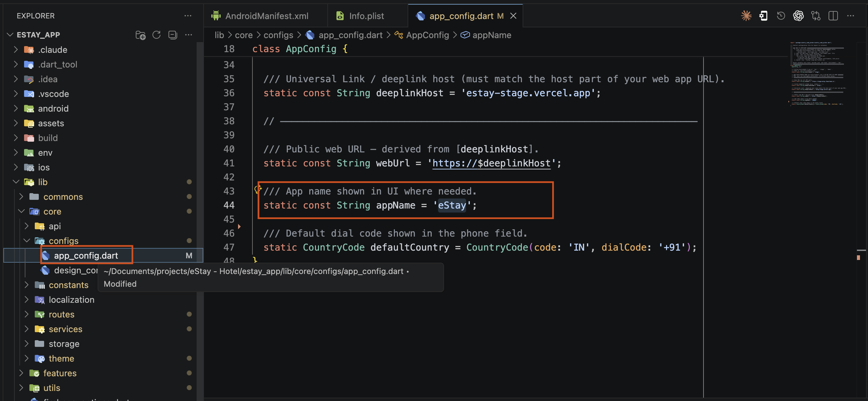Open the Explorer more actions menu
This screenshot has width=868, height=401.
pyautogui.click(x=188, y=16)
